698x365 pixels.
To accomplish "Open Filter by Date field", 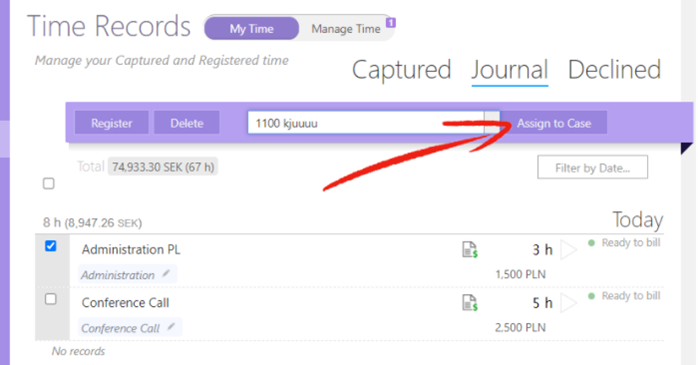I will click(x=592, y=167).
